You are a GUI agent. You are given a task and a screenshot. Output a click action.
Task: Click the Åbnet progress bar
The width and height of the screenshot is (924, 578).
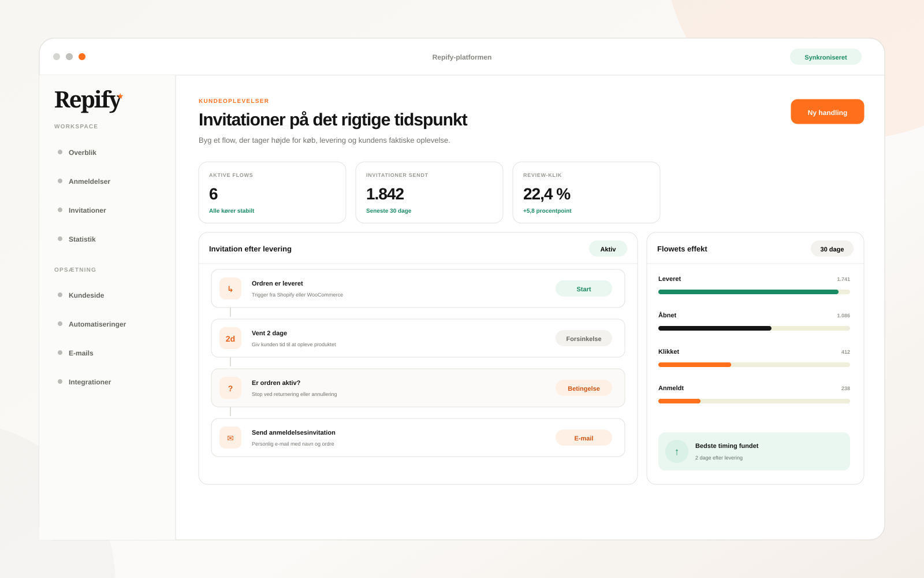pos(754,328)
